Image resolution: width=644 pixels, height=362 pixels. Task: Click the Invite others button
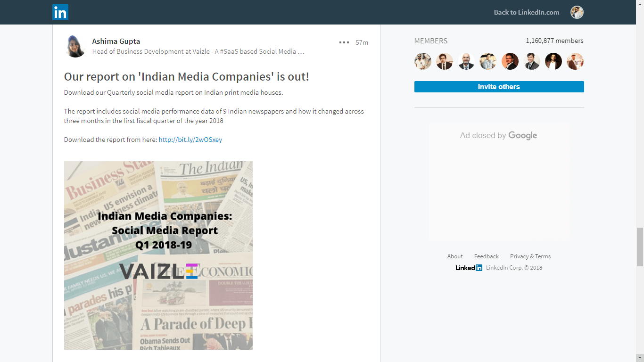(x=499, y=87)
